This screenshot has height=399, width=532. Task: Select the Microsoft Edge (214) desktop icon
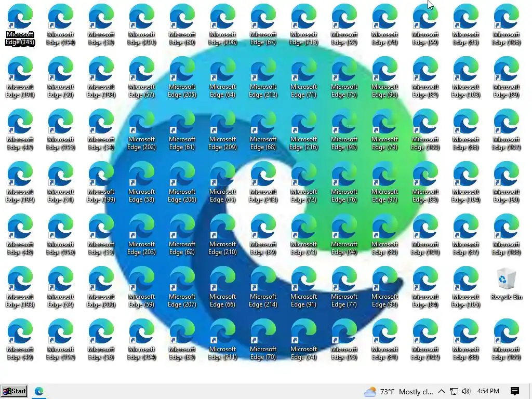(263, 287)
